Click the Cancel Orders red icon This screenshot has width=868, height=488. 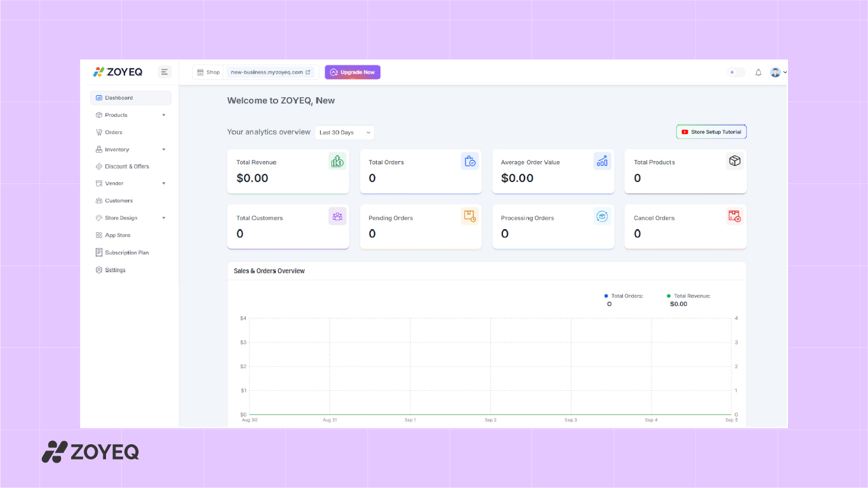[735, 216]
